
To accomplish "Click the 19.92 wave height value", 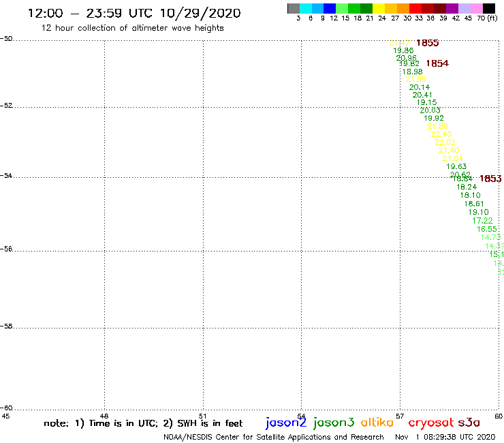I will tap(434, 118).
